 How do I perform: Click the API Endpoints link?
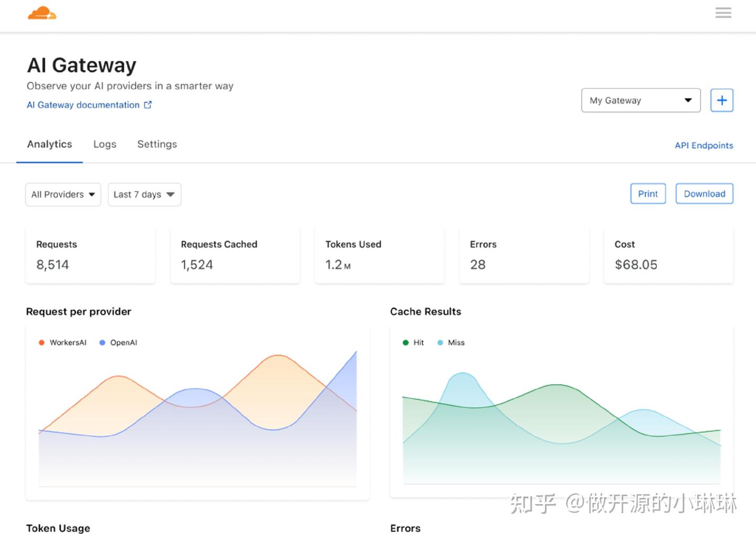[x=704, y=145]
